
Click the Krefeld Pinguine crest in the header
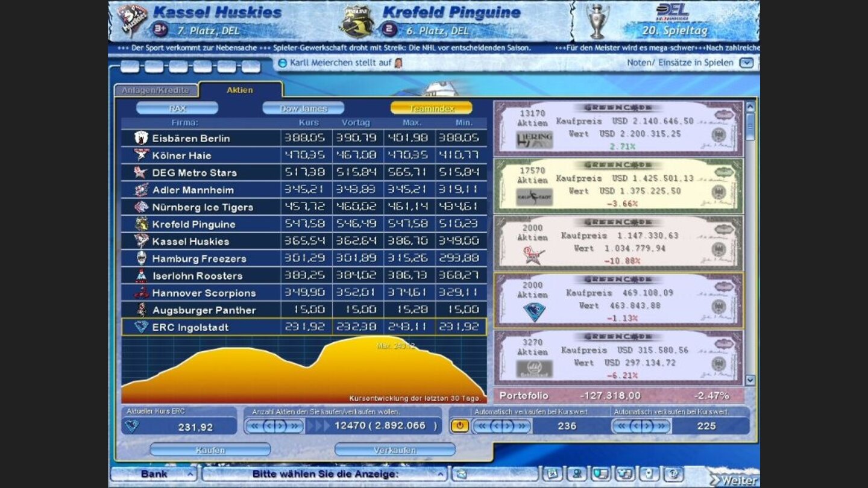(357, 22)
